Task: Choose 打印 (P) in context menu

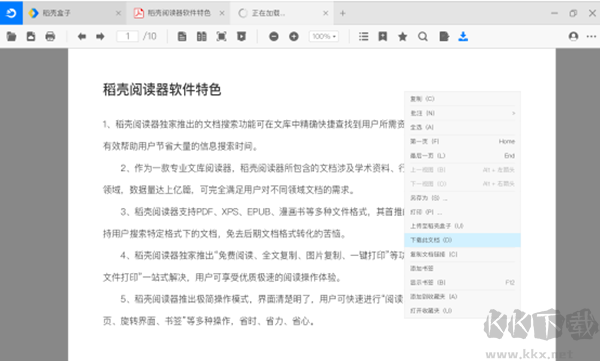Action: (462, 212)
